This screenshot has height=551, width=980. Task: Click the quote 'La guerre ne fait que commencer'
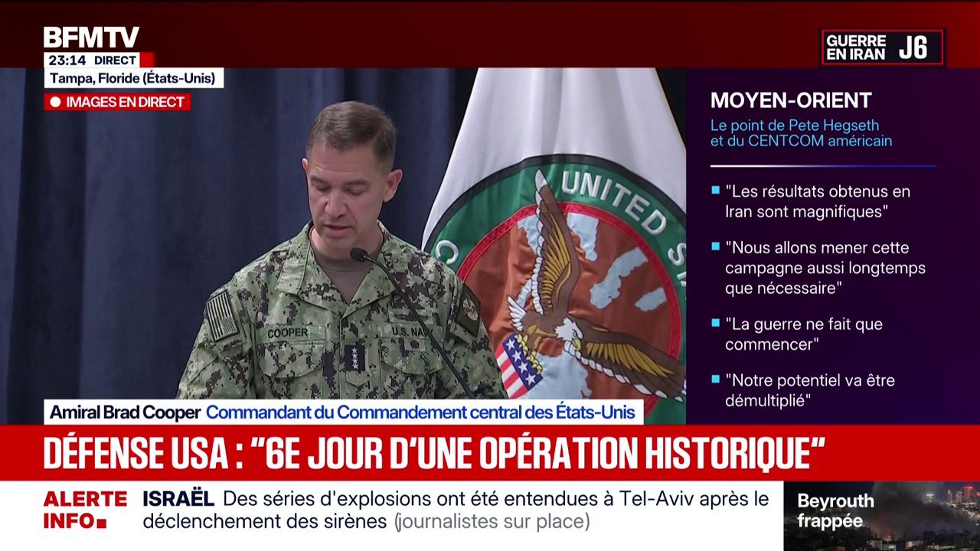click(x=803, y=334)
